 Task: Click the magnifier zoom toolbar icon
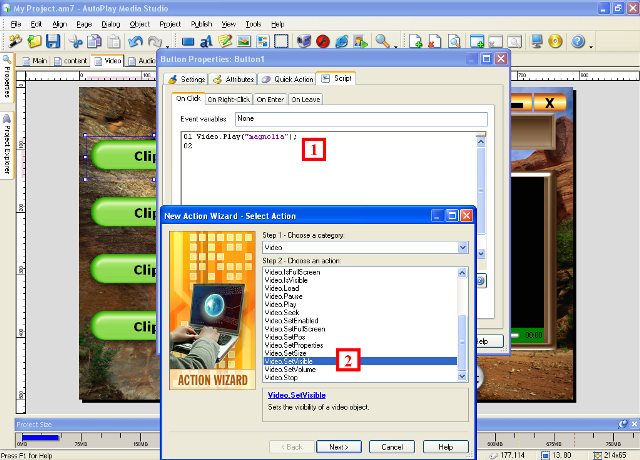[382, 42]
